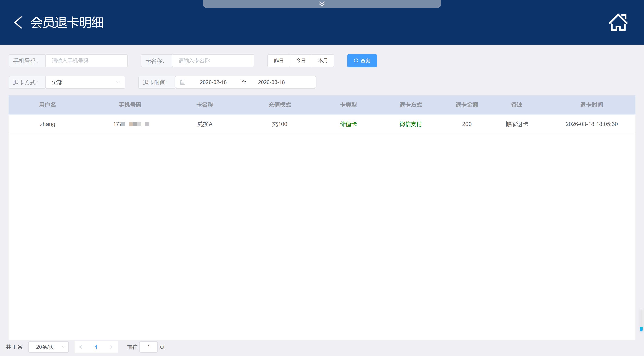Click previous page arrow in pagination
The width and height of the screenshot is (644, 356).
click(80, 347)
